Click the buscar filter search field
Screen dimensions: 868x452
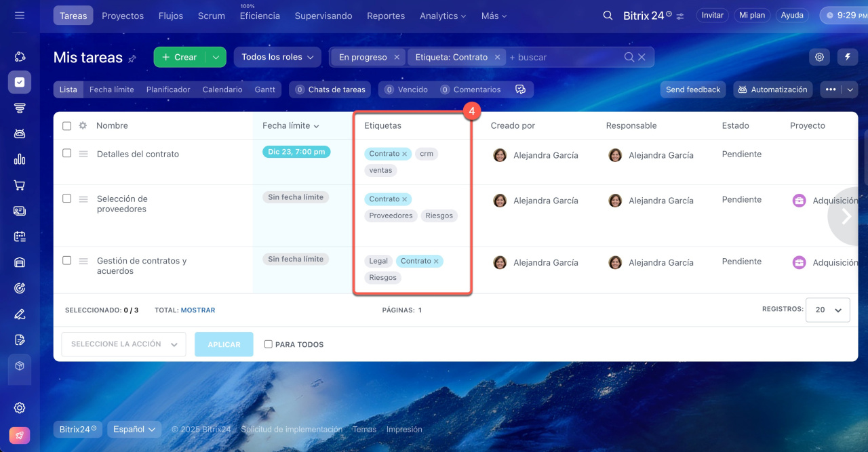click(563, 58)
